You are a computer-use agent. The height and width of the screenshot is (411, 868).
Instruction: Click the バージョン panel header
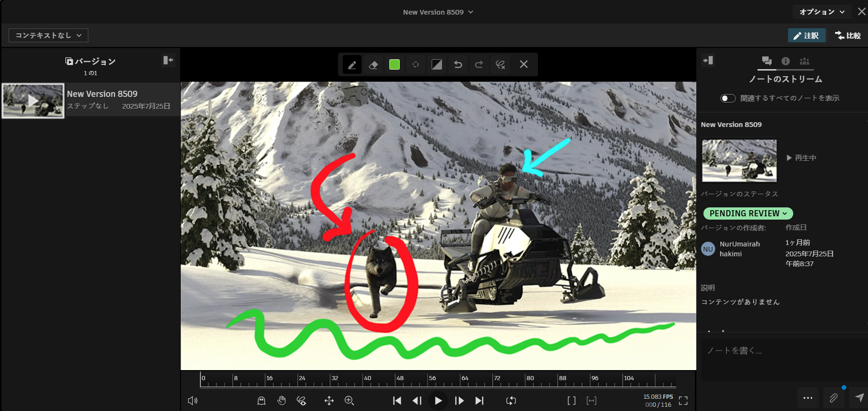click(90, 62)
